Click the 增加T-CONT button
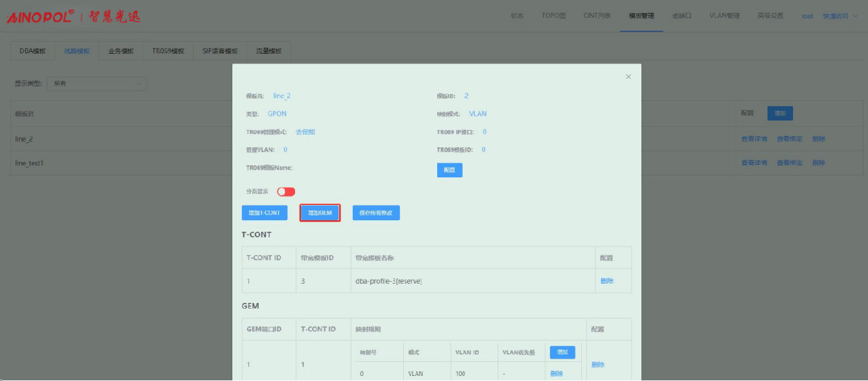868x381 pixels. (264, 213)
